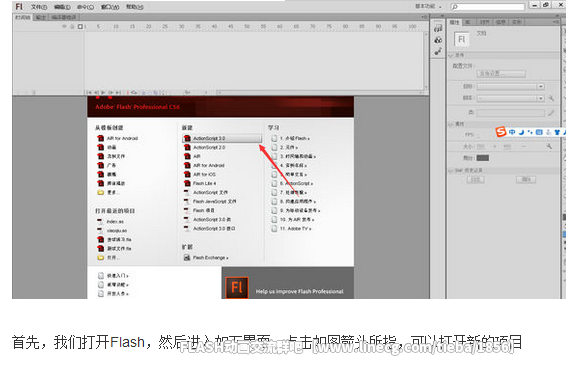
Task: Open the soft keyboard icon on IME bar
Action: (x=539, y=132)
